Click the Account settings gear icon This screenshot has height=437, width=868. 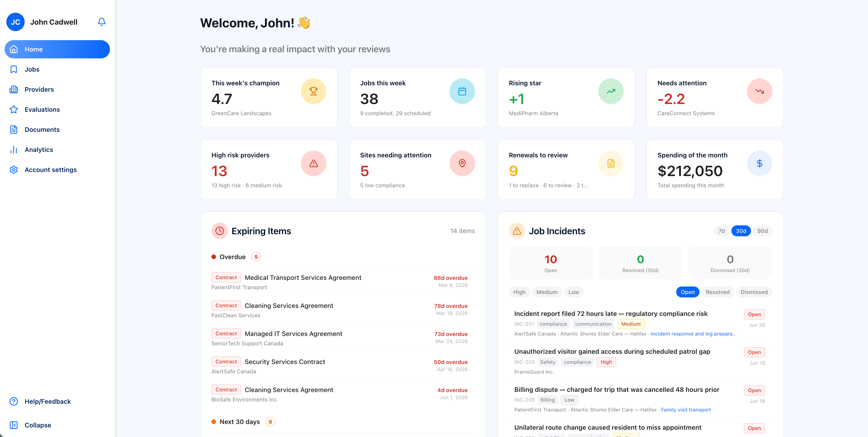14,170
